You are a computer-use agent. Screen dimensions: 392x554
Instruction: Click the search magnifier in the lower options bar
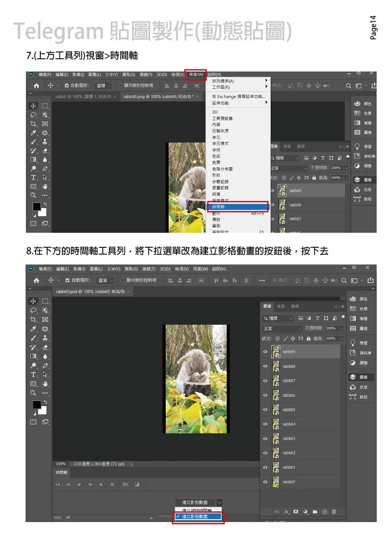(x=344, y=280)
